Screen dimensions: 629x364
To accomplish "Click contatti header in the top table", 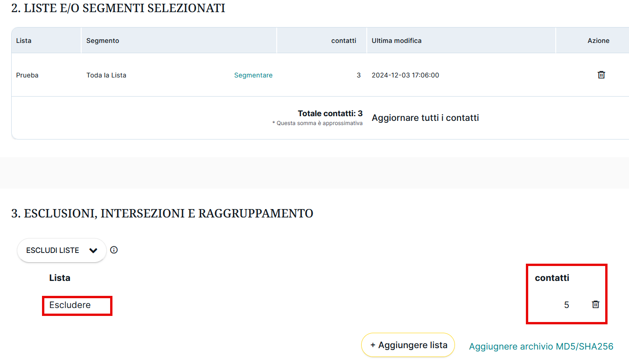I will point(343,41).
